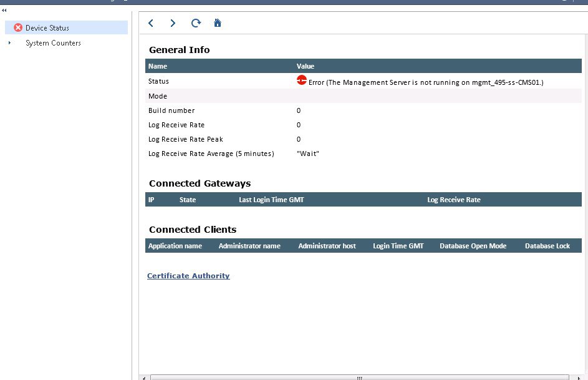Click the scrollbar right arrow
The image size is (588, 380).
[579, 378]
